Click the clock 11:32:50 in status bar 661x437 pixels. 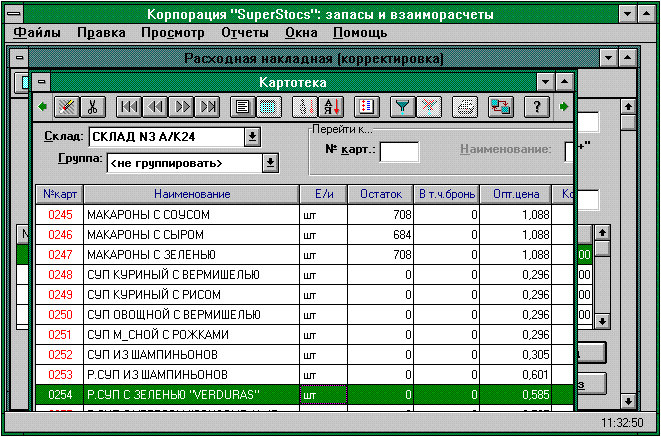coord(622,423)
